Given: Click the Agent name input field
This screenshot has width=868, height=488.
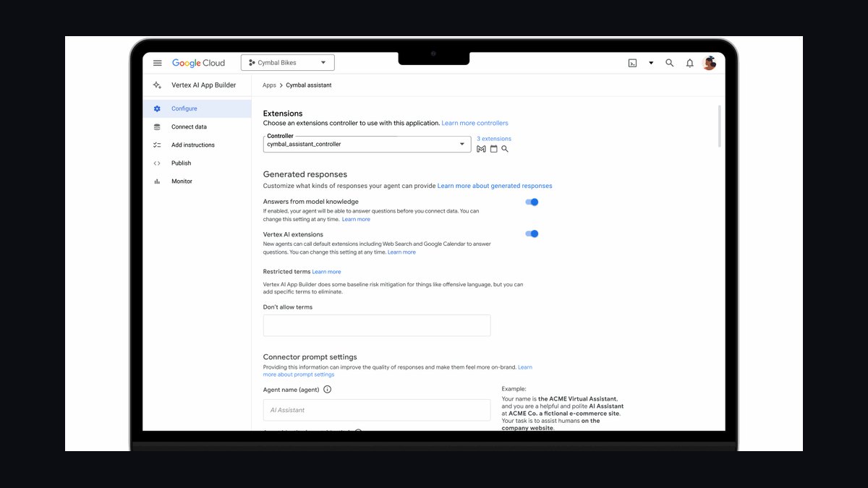Looking at the screenshot, I should [377, 410].
